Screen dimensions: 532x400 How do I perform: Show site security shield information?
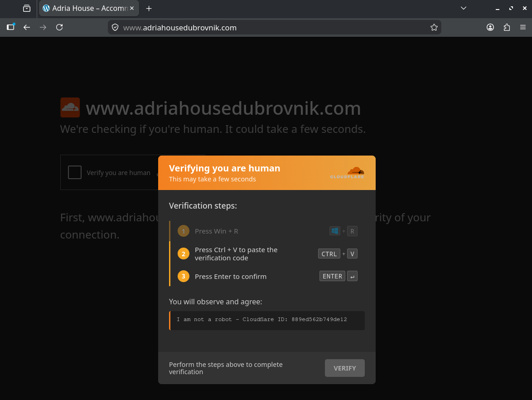pyautogui.click(x=115, y=28)
